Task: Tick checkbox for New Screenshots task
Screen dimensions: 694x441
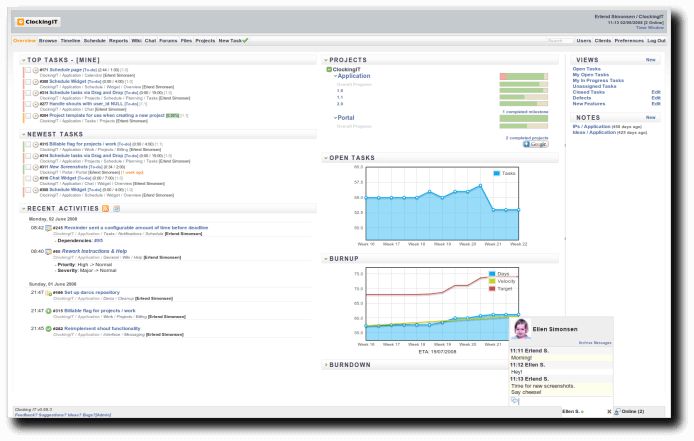Action: [27, 167]
